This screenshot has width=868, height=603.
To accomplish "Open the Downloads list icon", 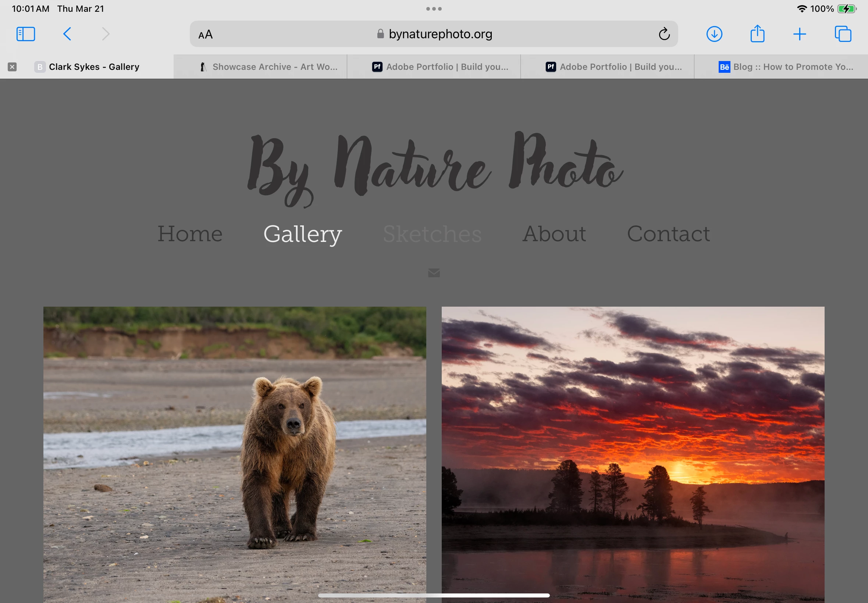I will point(714,34).
